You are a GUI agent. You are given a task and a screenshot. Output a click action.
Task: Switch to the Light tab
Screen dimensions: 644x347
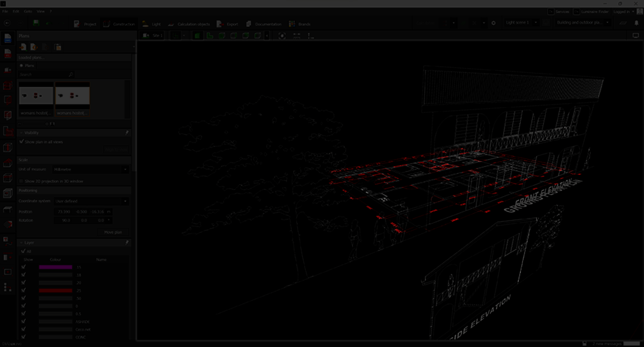151,24
